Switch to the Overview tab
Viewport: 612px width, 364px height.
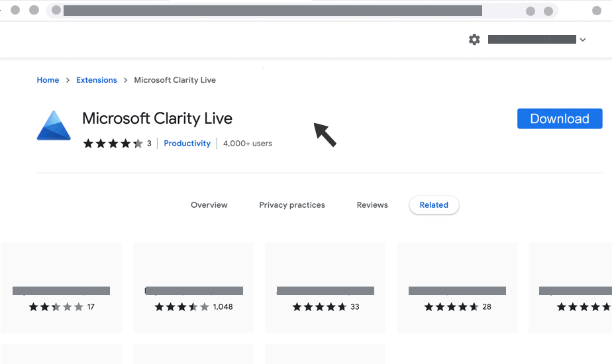pyautogui.click(x=209, y=205)
